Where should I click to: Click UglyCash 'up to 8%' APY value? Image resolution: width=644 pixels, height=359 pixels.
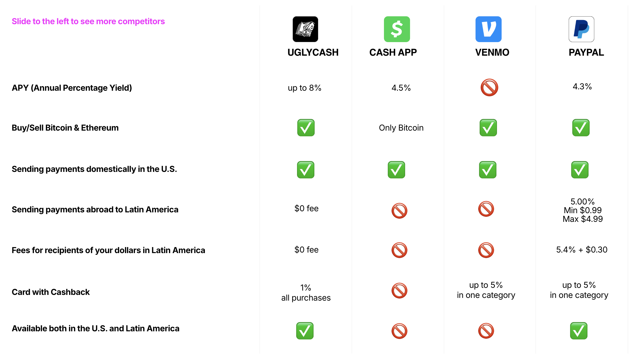(304, 88)
